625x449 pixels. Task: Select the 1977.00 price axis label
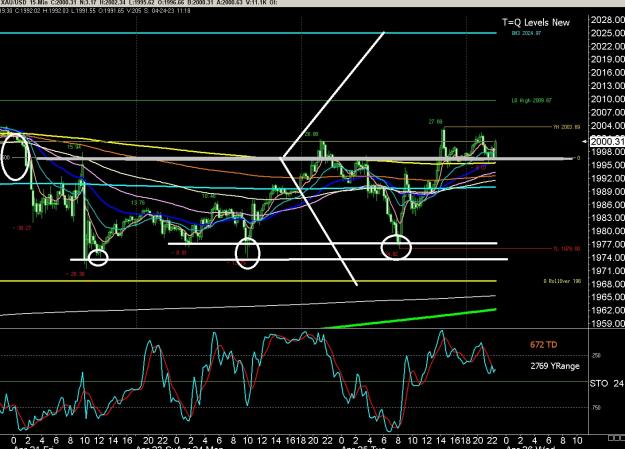[607, 244]
